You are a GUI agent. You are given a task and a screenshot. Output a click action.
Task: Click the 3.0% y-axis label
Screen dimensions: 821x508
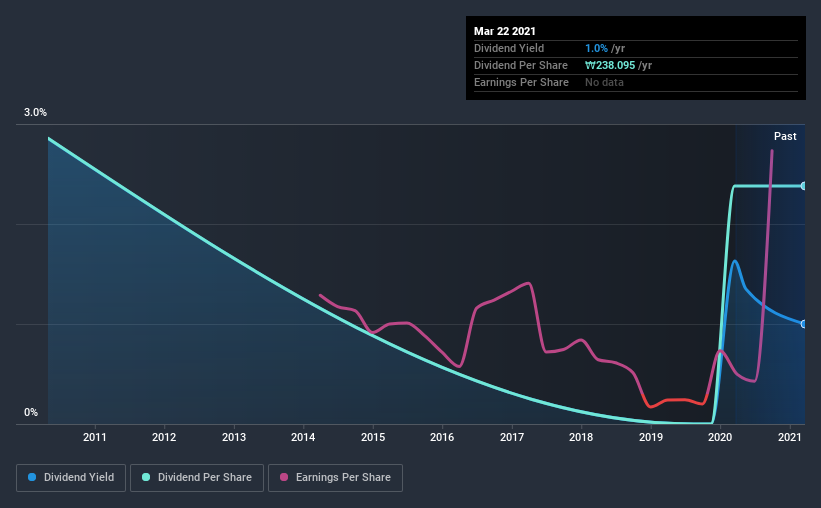(x=35, y=113)
